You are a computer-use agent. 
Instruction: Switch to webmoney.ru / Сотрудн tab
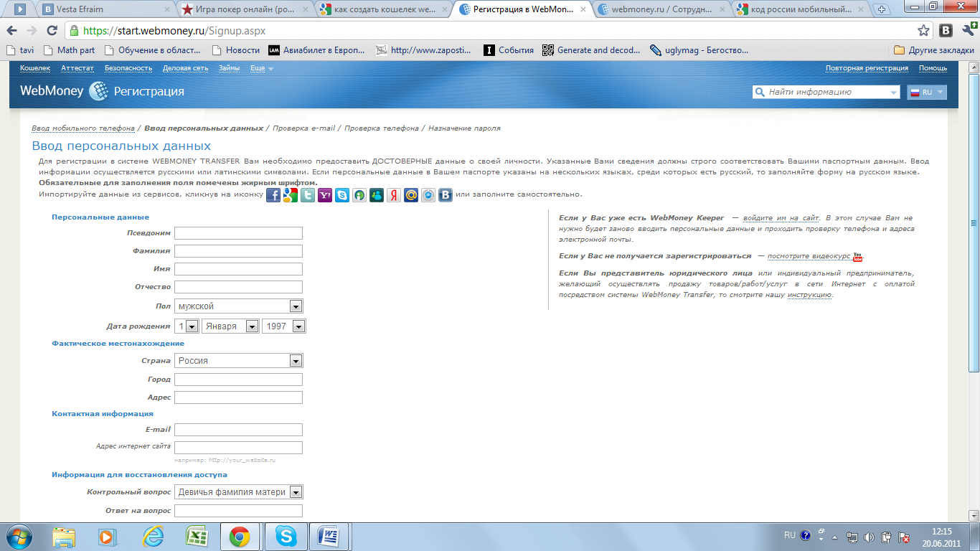[x=661, y=10]
